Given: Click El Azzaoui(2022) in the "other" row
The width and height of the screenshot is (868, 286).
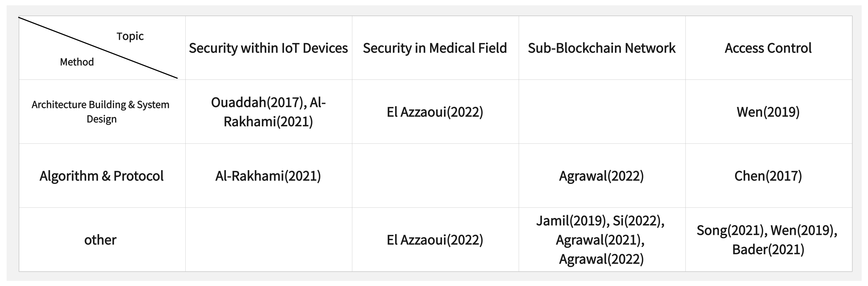Looking at the screenshot, I should tap(435, 240).
